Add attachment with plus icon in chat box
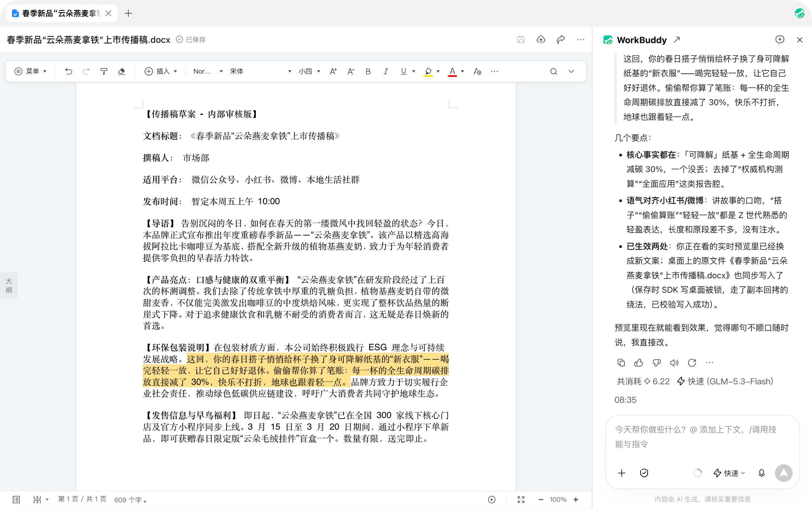812x509 pixels. 622,473
